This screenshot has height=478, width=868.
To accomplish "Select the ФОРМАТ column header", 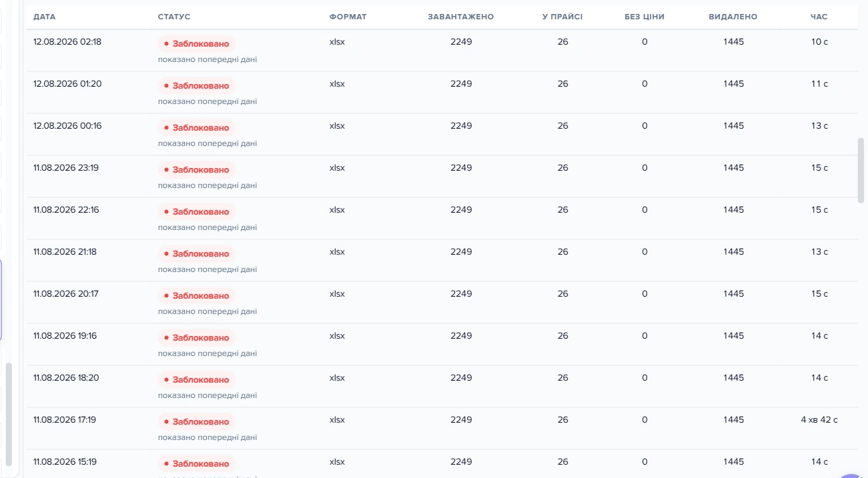I will pyautogui.click(x=348, y=17).
